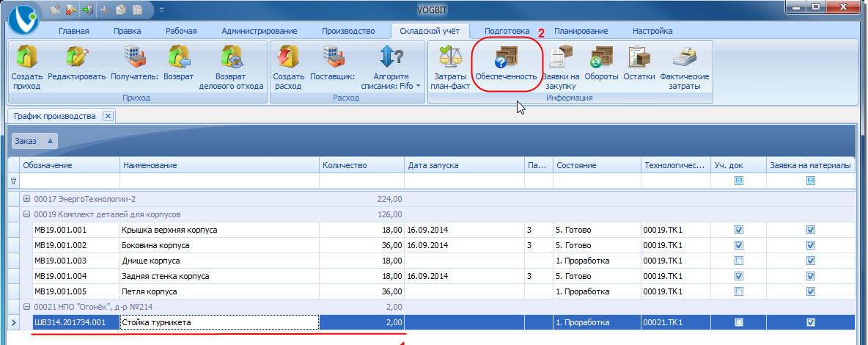Switch to Правка ribbon tab
Screen dimensions: 868x345
[x=128, y=31]
